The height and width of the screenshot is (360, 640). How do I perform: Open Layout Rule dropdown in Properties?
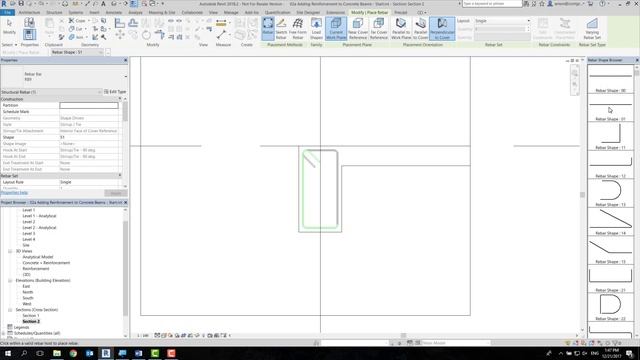click(x=89, y=182)
